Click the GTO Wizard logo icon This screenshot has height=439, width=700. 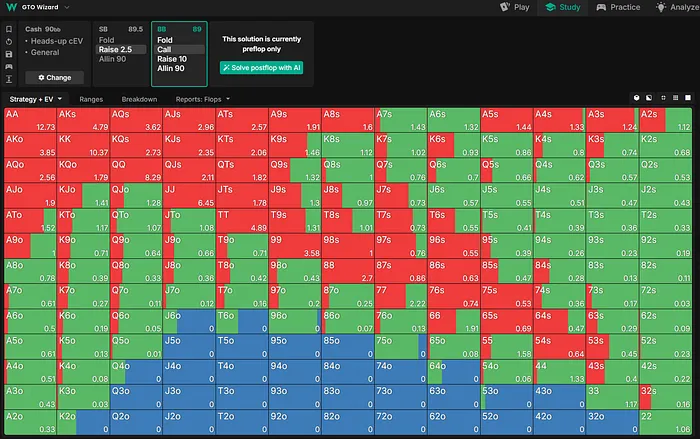click(10, 8)
